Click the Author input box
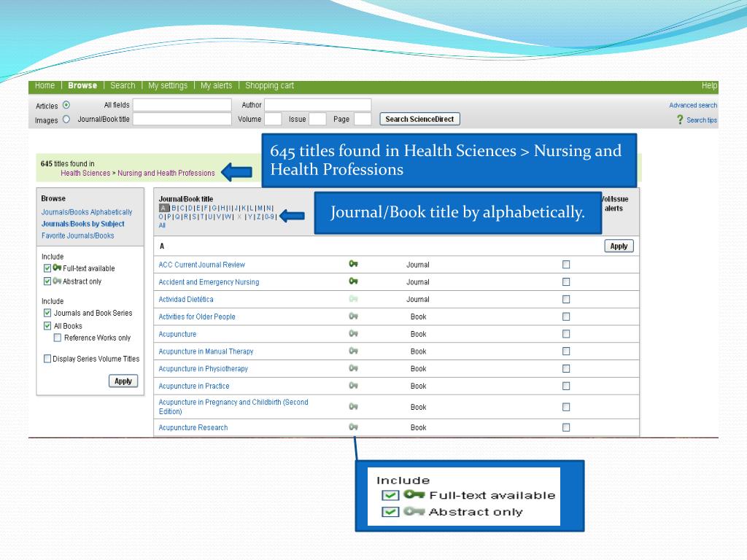 pyautogui.click(x=318, y=105)
